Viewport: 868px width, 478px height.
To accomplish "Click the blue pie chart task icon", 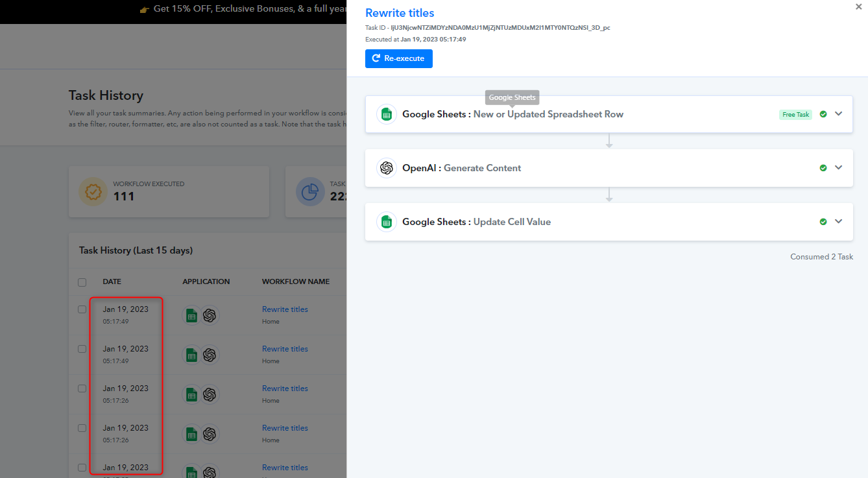I will 310,192.
